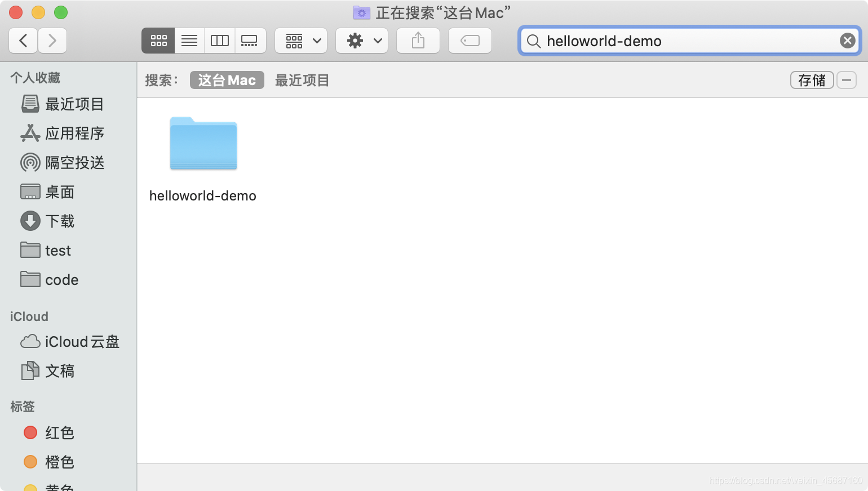This screenshot has width=868, height=491.
Task: Click the 个人收藏 section header
Action: 35,78
